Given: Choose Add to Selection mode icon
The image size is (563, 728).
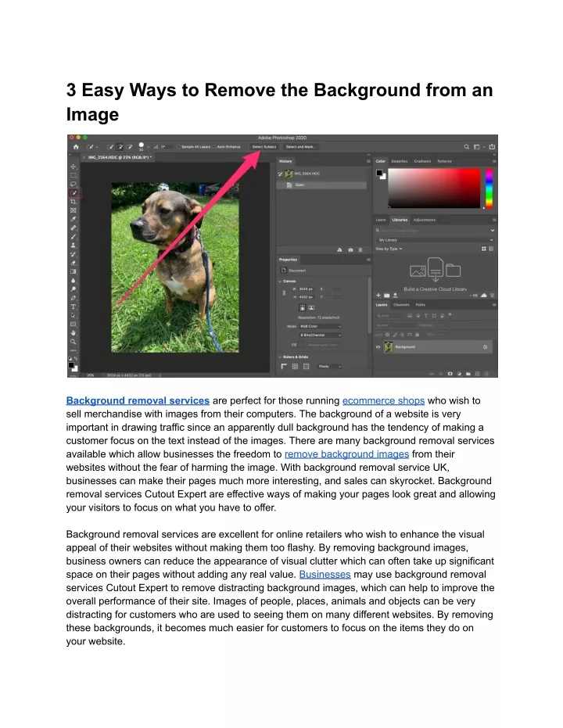Looking at the screenshot, I should click(120, 147).
